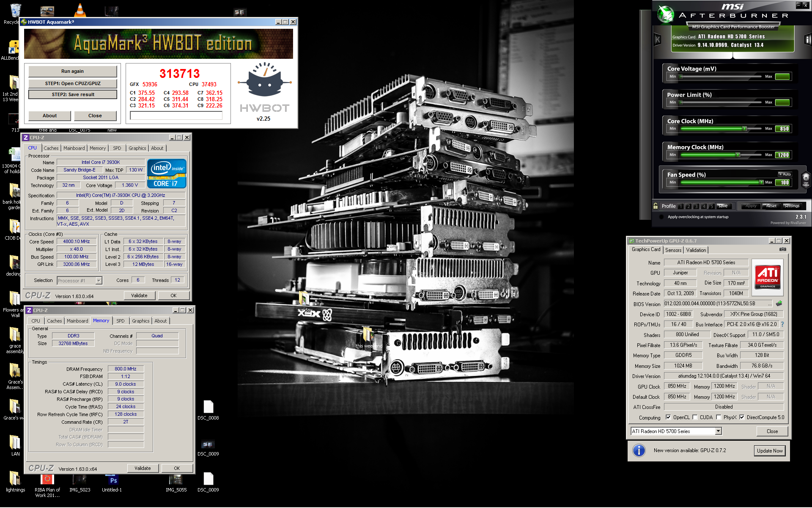Image resolution: width=812 pixels, height=508 pixels.
Task: Click STEP2: Save result button
Action: [x=72, y=94]
